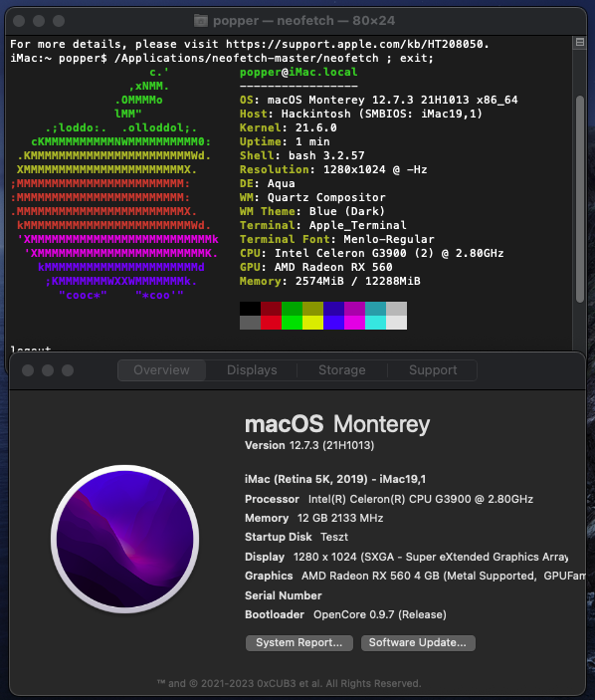
Task: Click the 0xCUB3 copyright notice
Action: 289,683
